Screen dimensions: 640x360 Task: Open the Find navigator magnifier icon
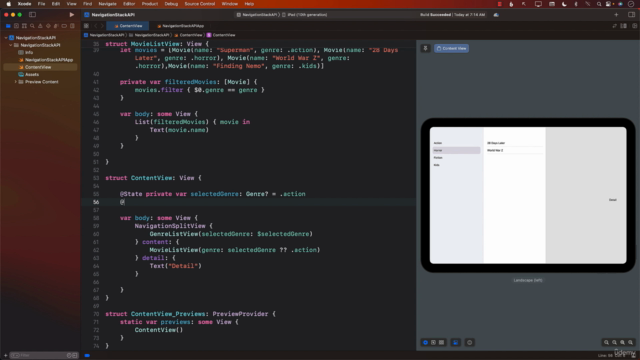click(x=32, y=26)
